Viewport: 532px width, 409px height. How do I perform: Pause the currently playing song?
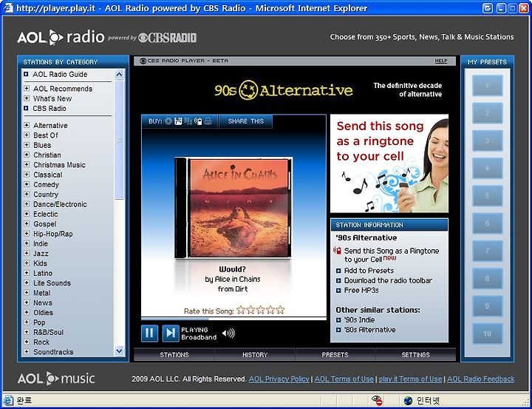(149, 333)
